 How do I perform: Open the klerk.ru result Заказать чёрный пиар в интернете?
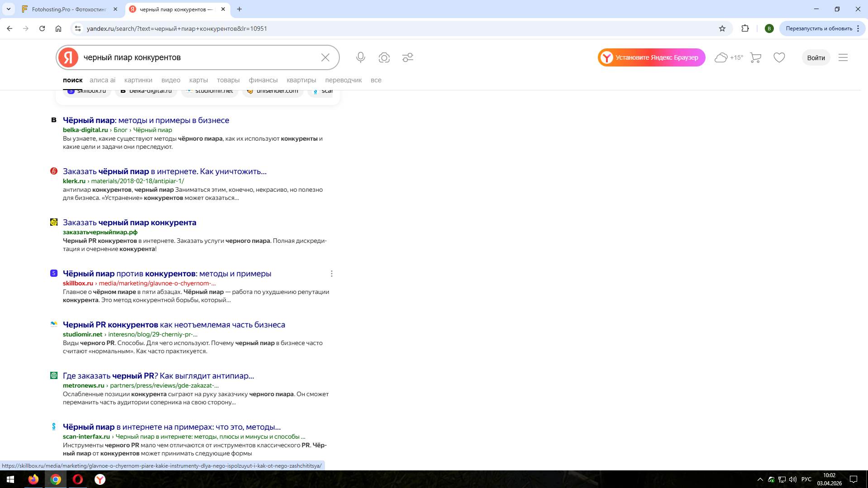165,171
